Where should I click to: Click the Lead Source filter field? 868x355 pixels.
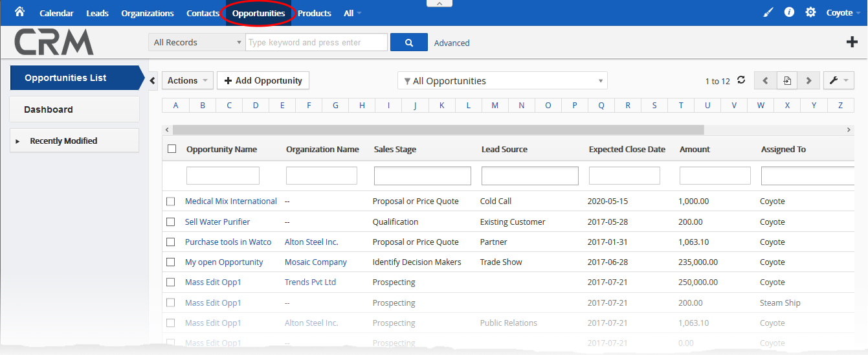530,176
